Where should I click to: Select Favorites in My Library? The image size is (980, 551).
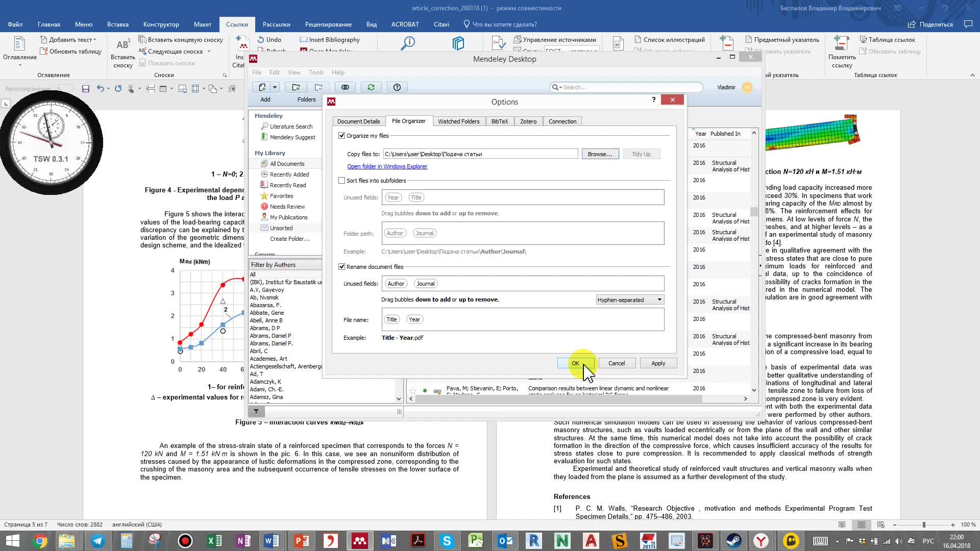(x=281, y=196)
